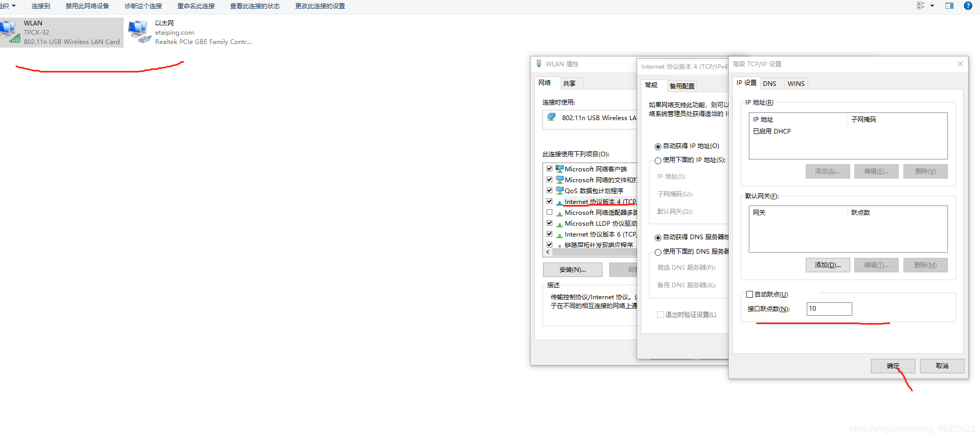Toggle Internet 协议版本 6 checkbox
Image resolution: width=980 pixels, height=438 pixels.
click(549, 234)
